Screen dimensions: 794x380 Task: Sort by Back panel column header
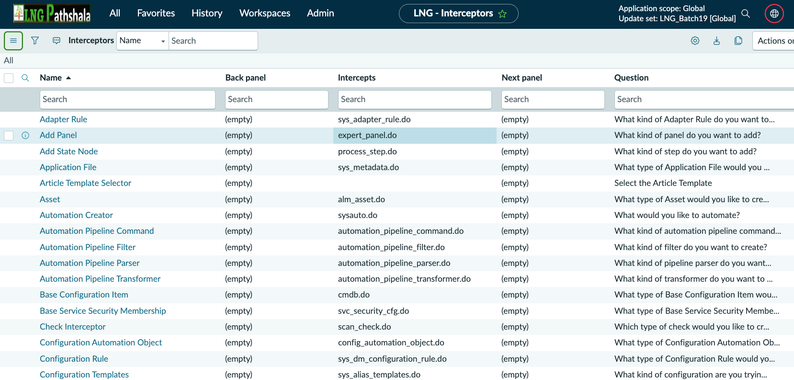click(x=246, y=78)
